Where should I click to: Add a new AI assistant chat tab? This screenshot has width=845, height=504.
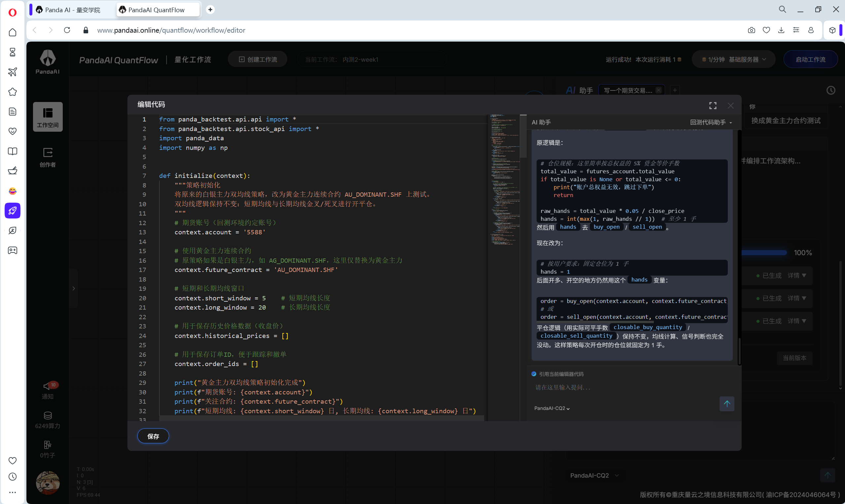coord(675,90)
